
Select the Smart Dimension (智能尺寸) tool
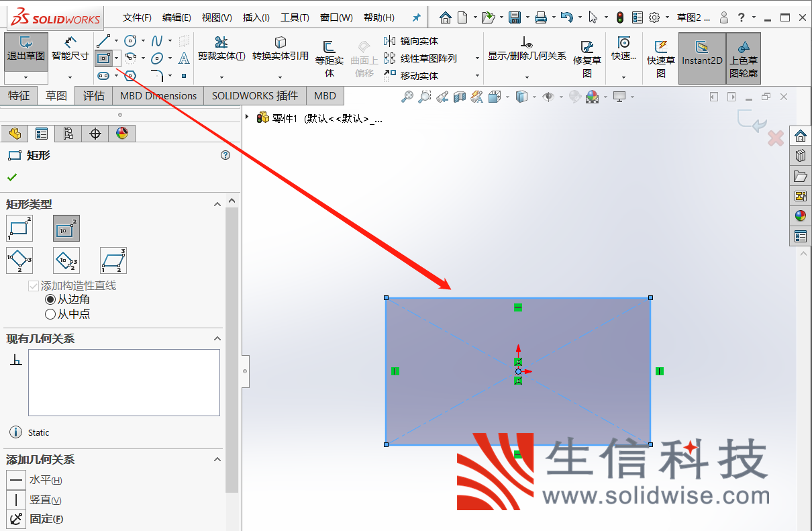point(70,50)
